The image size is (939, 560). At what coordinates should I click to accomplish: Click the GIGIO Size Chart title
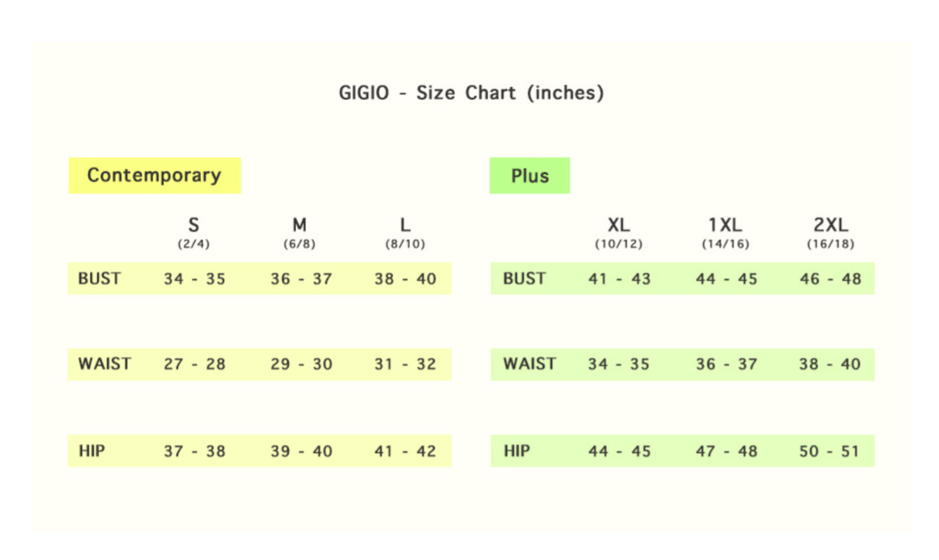click(471, 93)
